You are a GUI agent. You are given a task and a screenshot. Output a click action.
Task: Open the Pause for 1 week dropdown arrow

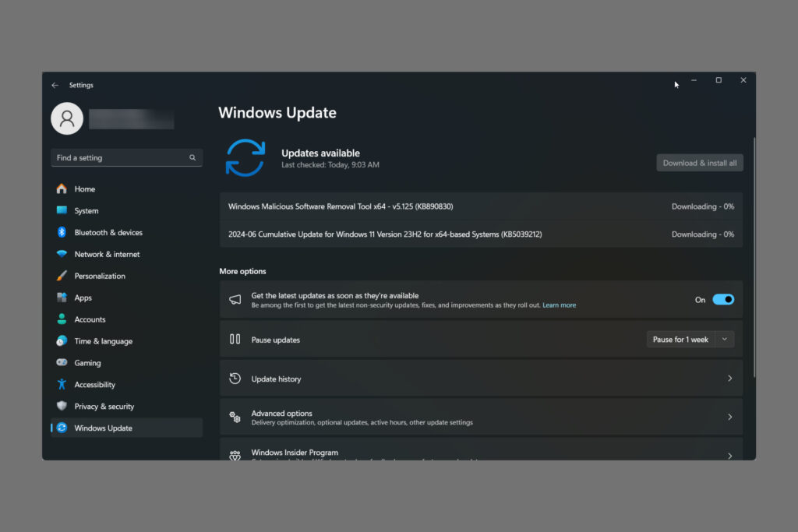click(x=724, y=340)
